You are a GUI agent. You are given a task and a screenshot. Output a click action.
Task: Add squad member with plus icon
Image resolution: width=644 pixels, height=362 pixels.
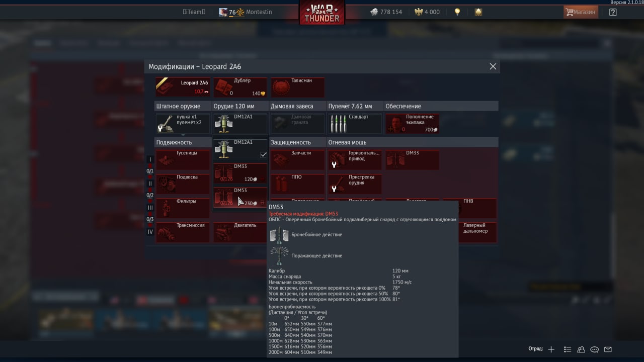[x=551, y=349]
